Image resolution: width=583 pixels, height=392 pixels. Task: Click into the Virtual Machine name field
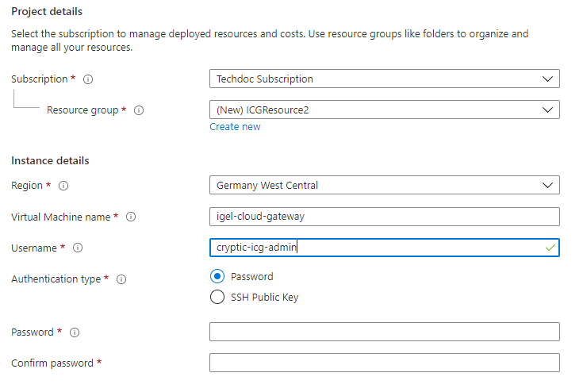tap(384, 217)
